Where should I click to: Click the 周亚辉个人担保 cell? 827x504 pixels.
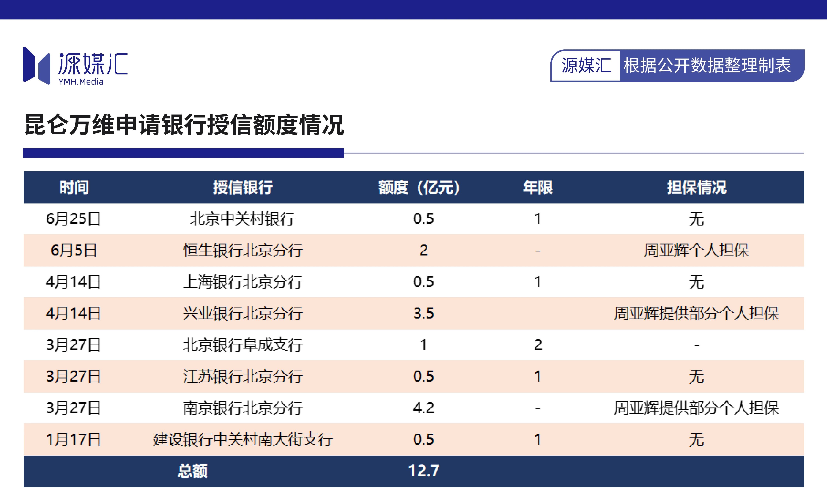click(x=697, y=251)
